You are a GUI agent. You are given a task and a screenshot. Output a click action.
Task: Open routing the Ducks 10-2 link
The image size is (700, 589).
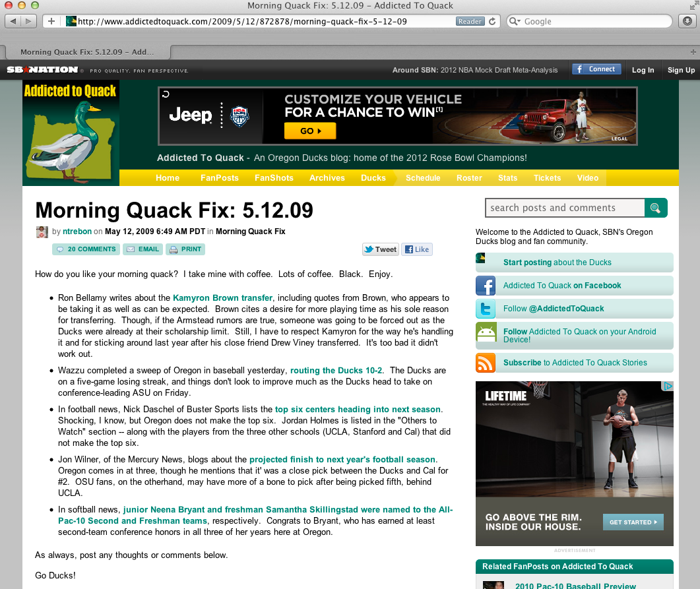[336, 371]
